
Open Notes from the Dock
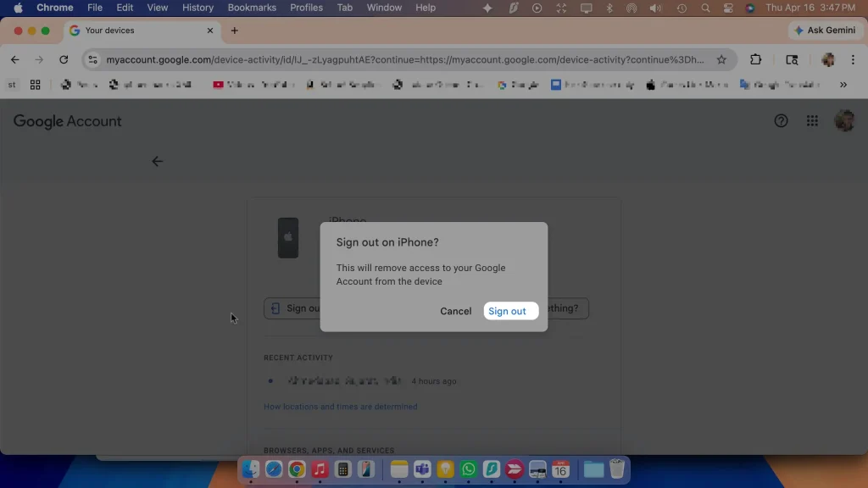(x=398, y=469)
